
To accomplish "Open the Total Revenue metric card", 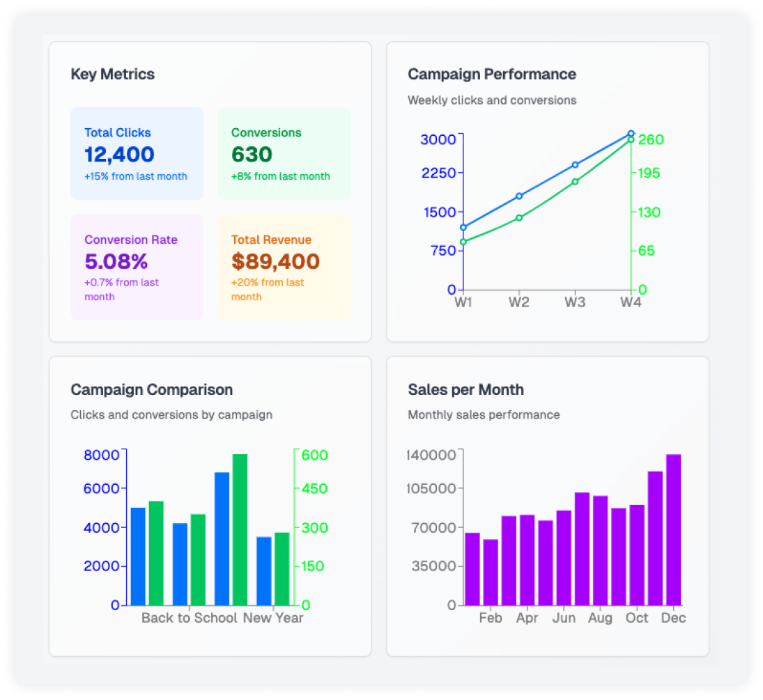I will (284, 267).
